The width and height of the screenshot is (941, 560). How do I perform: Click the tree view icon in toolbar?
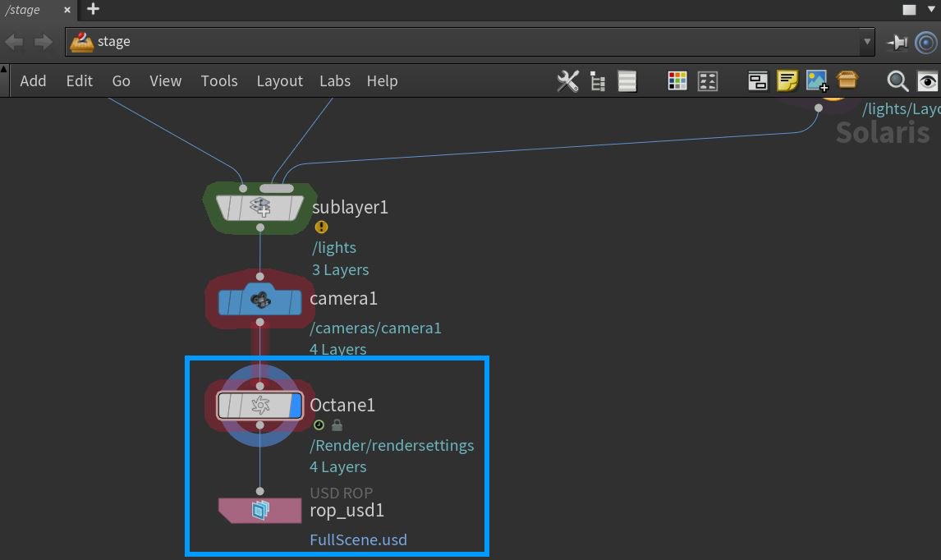tap(597, 80)
